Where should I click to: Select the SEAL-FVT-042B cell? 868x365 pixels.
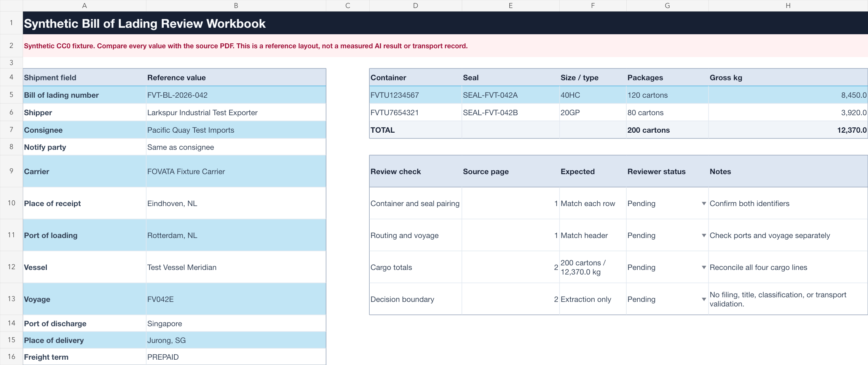click(x=511, y=112)
